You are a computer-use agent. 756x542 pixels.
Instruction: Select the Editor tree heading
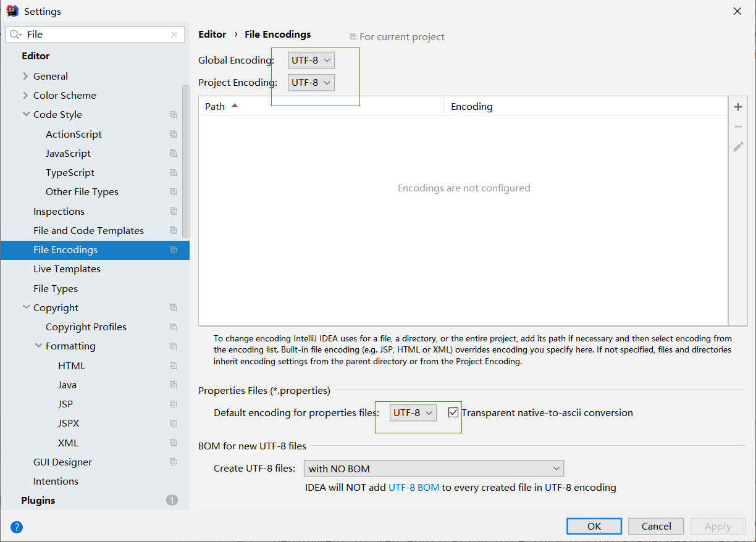[x=36, y=56]
